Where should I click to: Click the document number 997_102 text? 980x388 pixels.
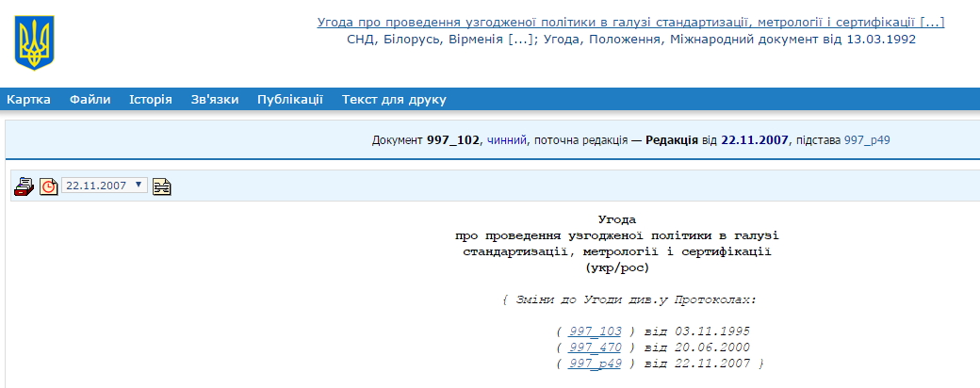click(452, 140)
